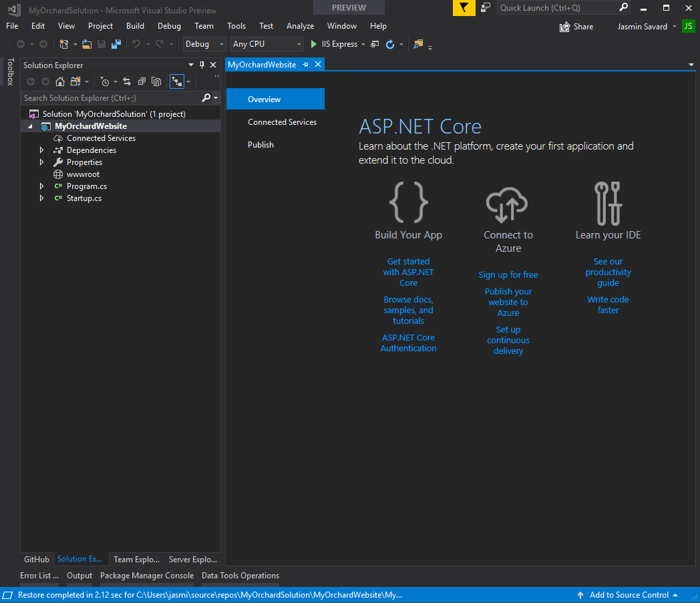Click the New Project toolbar icon
700x603 pixels.
(64, 44)
